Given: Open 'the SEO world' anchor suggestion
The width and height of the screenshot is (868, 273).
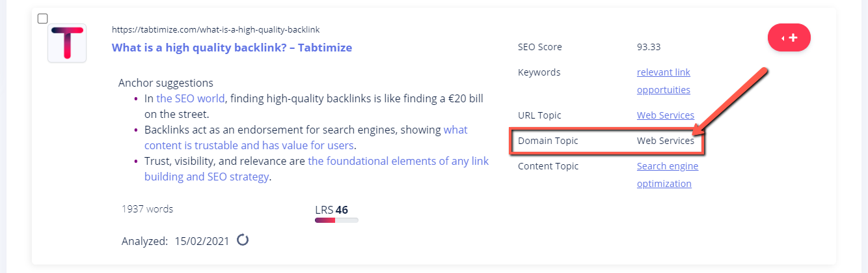Looking at the screenshot, I should pos(191,98).
